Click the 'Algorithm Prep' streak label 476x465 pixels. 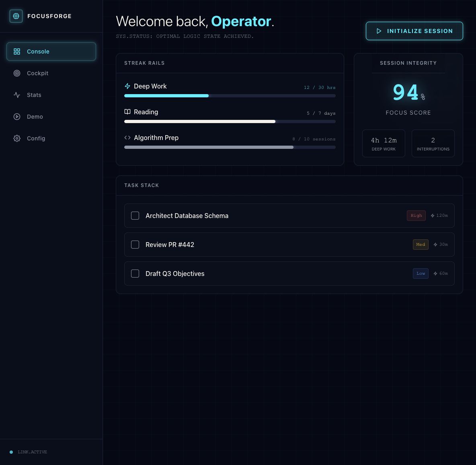click(x=156, y=138)
